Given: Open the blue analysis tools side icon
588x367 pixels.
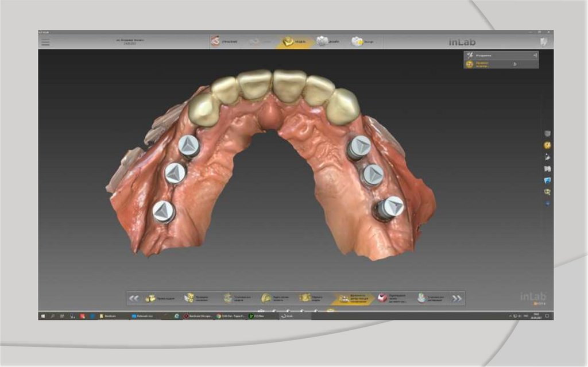Looking at the screenshot, I should [x=547, y=180].
